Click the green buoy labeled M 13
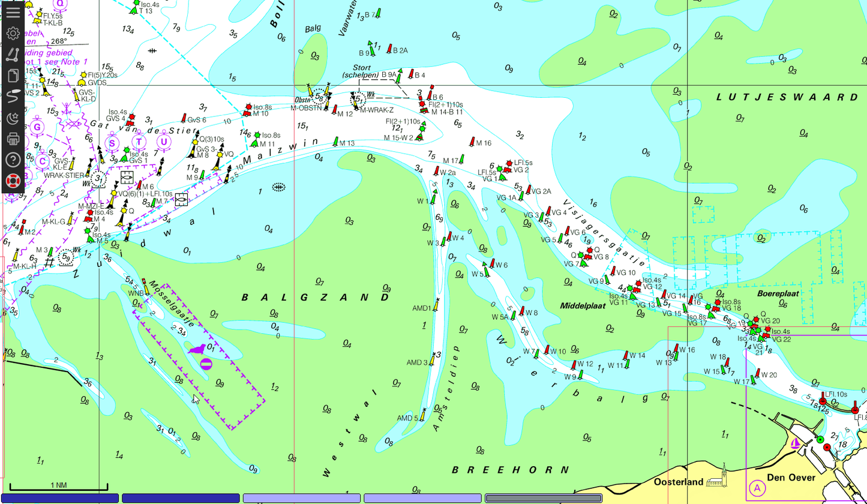The image size is (867, 504). (335, 142)
